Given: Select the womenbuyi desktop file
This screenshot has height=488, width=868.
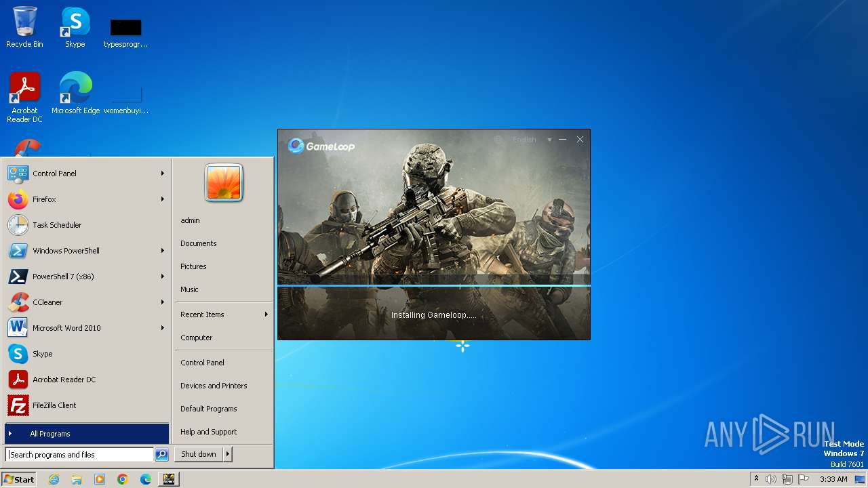Looking at the screenshot, I should point(126,98).
